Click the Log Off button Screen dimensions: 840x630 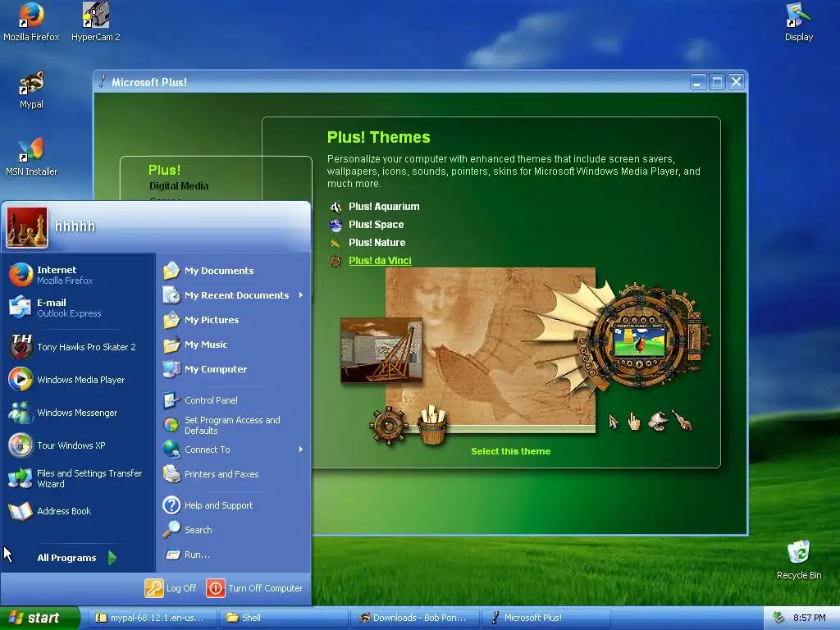coord(171,588)
